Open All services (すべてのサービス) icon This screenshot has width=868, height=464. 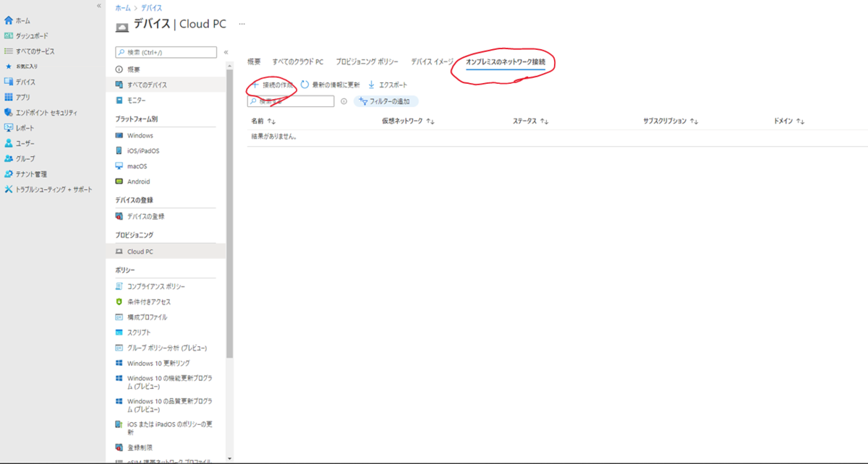pyautogui.click(x=9, y=51)
